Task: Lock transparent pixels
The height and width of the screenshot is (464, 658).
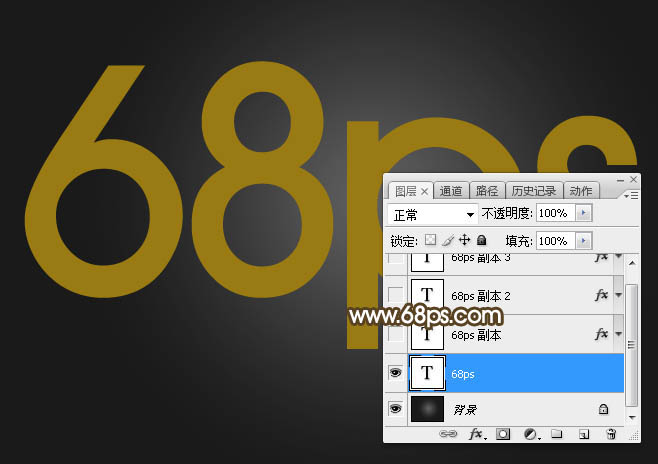Action: click(x=431, y=240)
